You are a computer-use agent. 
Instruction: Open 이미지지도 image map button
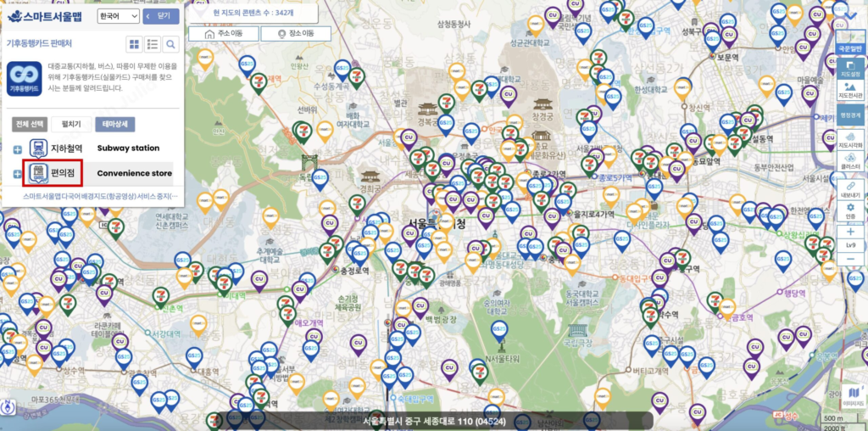click(x=853, y=397)
